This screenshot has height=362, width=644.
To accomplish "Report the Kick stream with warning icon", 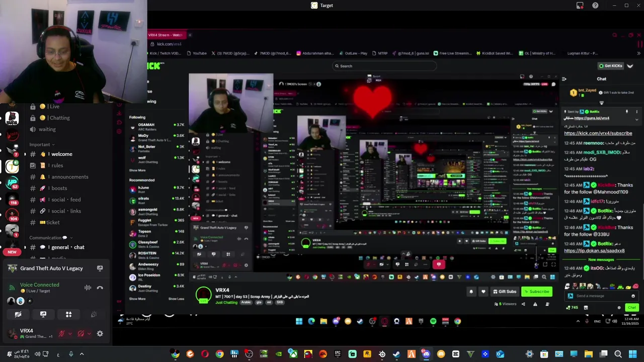I will [535, 304].
